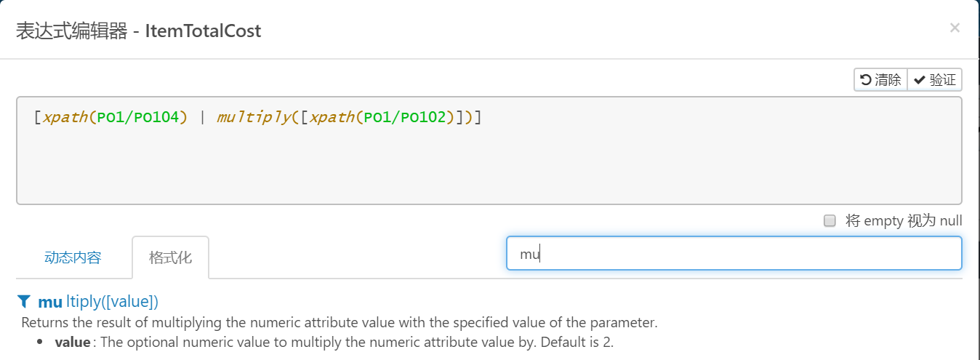Toggle the "将 empty 视为 null" checkbox

coord(830,220)
